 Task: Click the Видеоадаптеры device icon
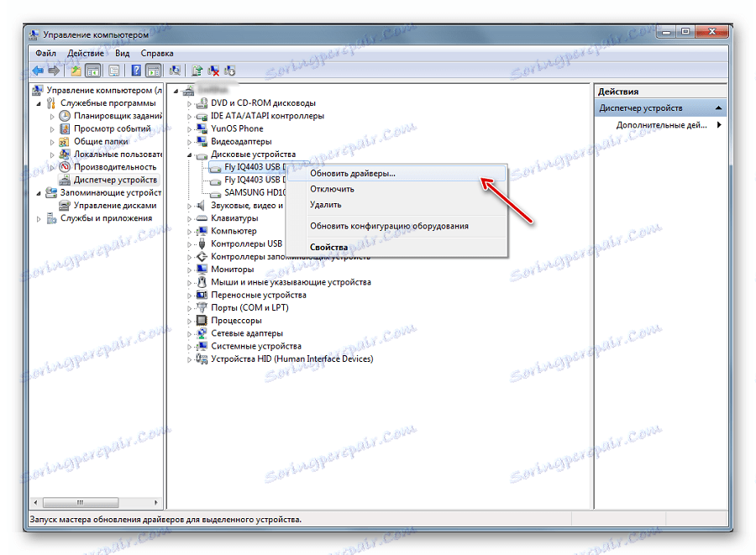(202, 141)
